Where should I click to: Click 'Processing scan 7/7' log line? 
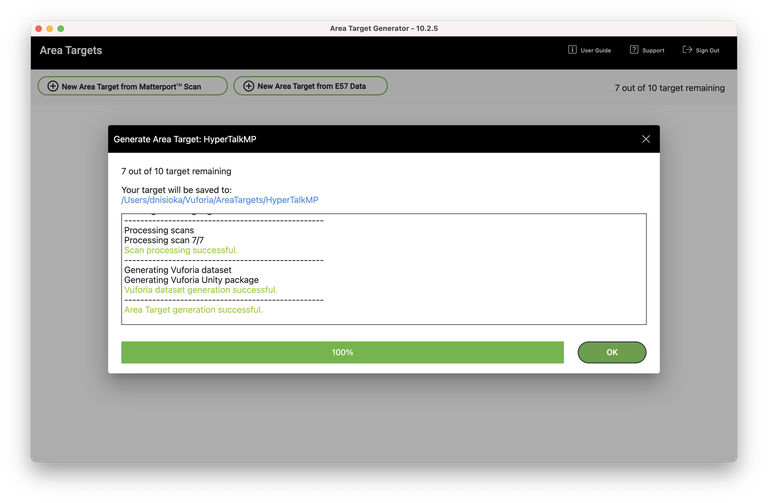pos(164,240)
